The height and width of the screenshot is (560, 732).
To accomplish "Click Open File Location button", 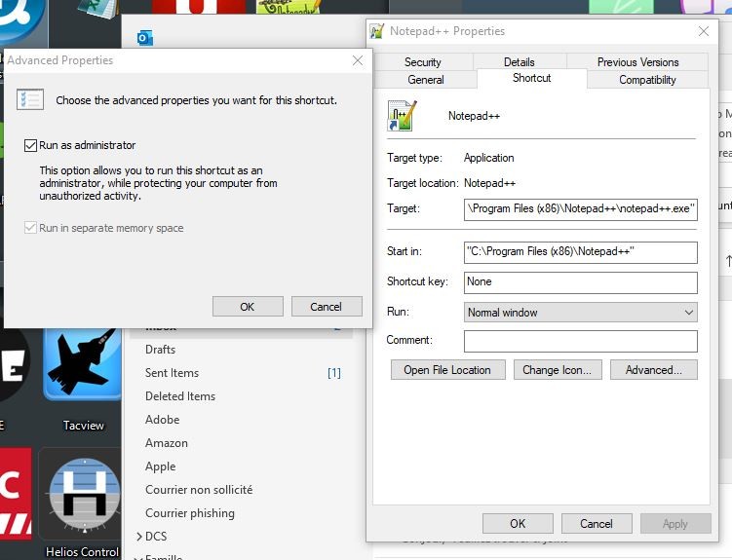I will click(x=447, y=370).
